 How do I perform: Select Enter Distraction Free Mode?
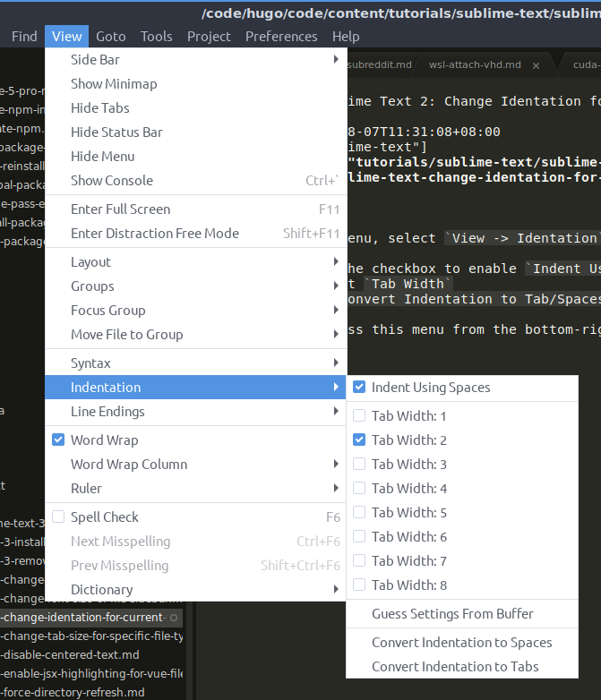[196, 233]
